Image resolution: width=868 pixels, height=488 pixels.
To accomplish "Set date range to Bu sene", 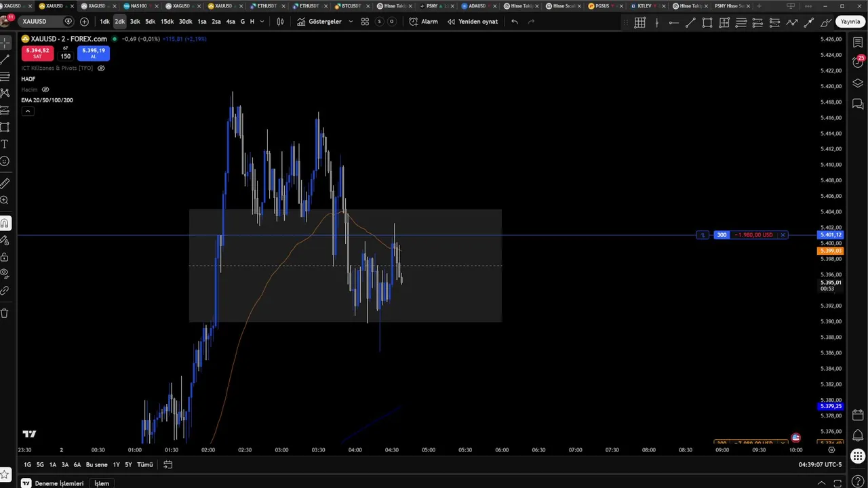I will [x=96, y=465].
